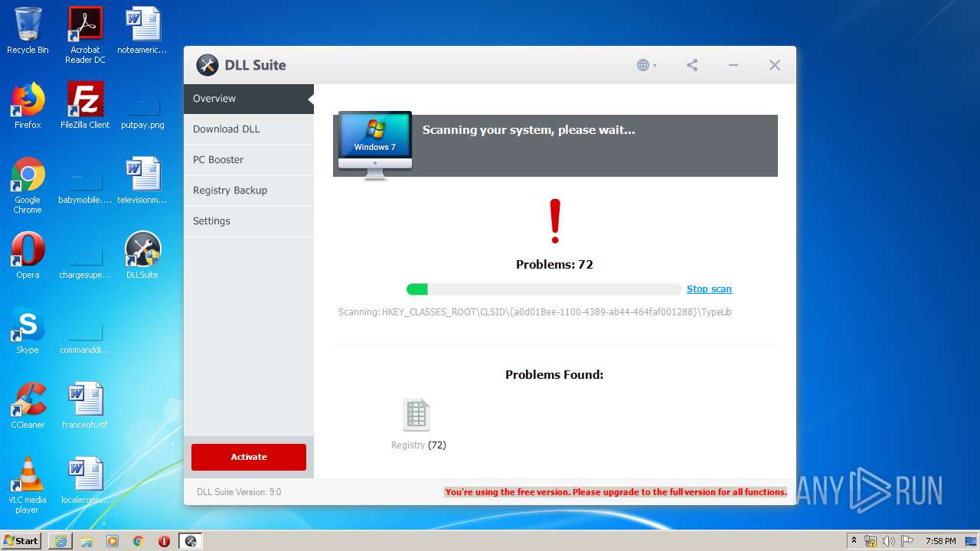Select televisionm Word document icon
Screen dimensions: 980x551
tap(142, 181)
